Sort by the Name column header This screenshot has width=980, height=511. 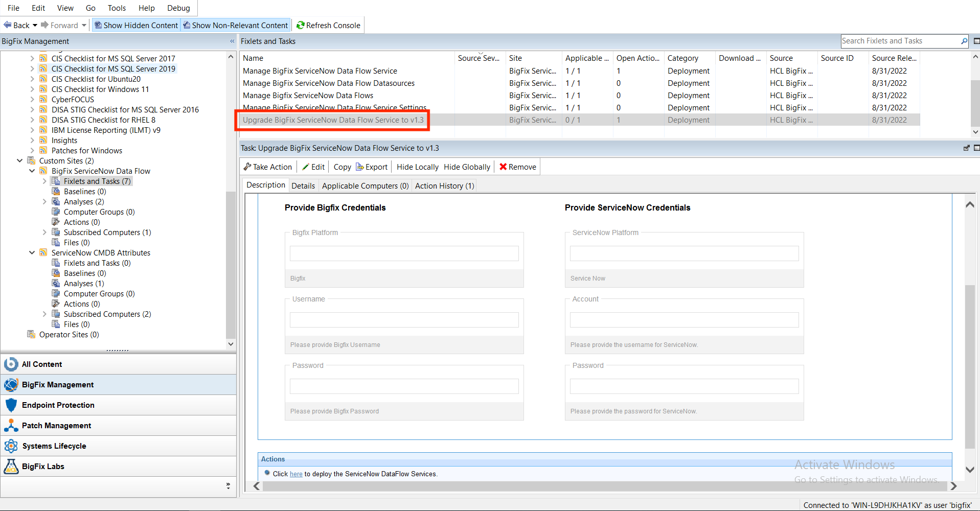pyautogui.click(x=348, y=58)
